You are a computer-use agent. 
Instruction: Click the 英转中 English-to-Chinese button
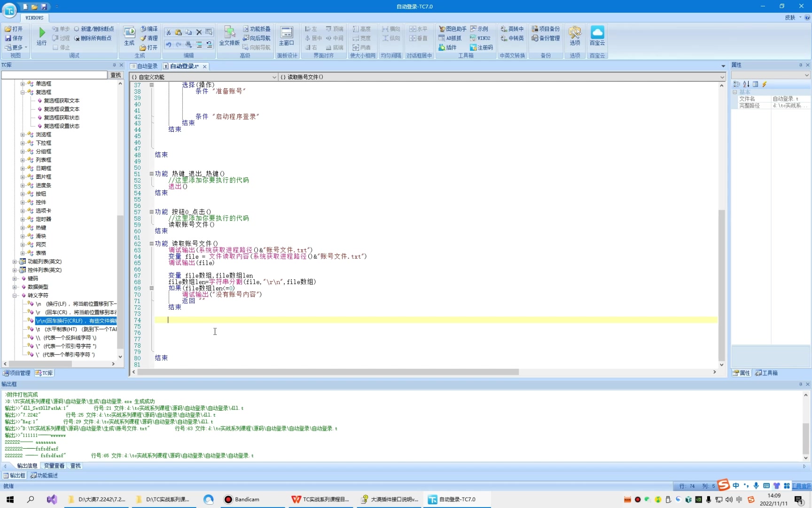click(x=512, y=29)
